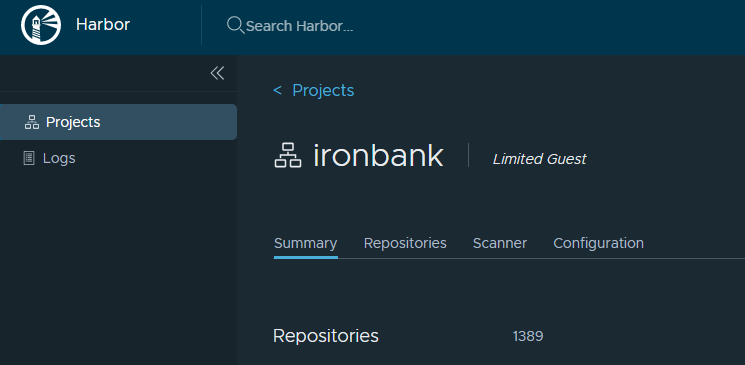This screenshot has height=365, width=745.
Task: Select the Summary tab
Action: pos(306,243)
